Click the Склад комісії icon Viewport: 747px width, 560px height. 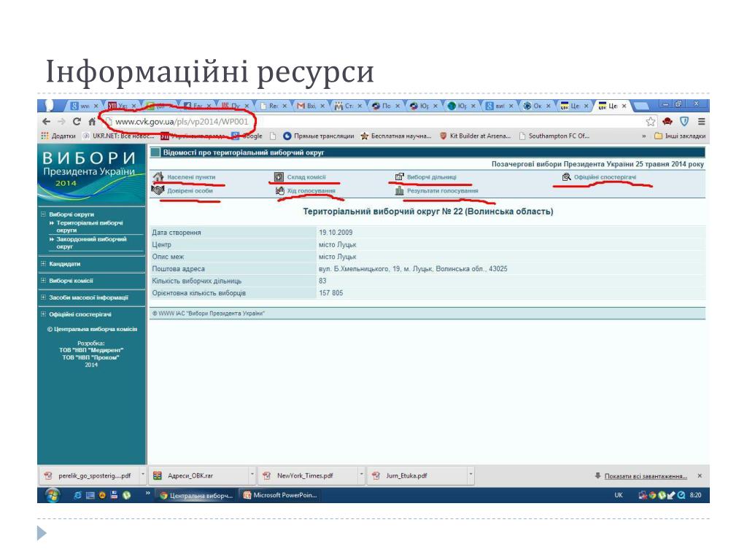[279, 176]
